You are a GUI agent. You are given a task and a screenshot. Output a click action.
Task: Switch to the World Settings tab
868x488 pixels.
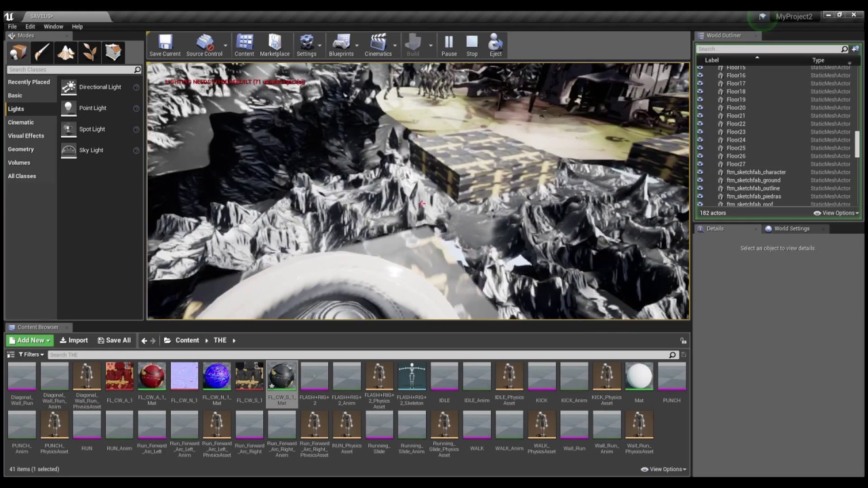tap(791, 228)
